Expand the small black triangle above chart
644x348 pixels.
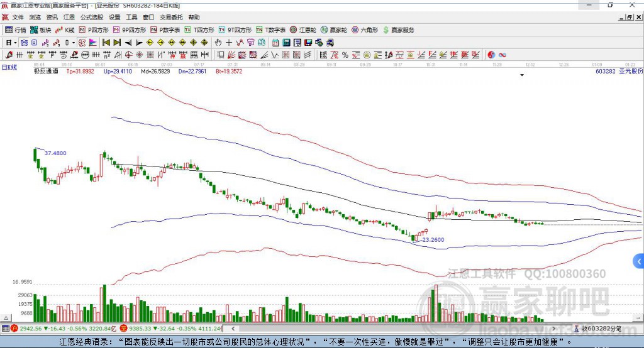pos(522,75)
